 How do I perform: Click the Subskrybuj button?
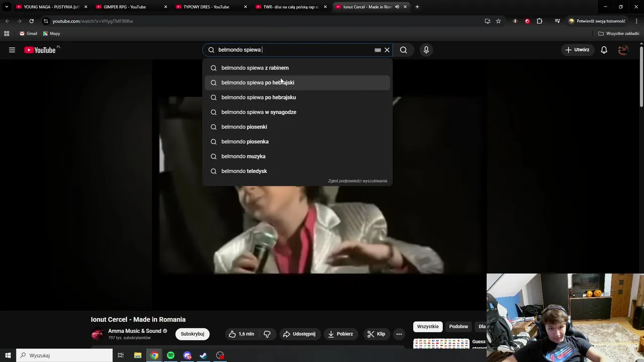[192, 334]
